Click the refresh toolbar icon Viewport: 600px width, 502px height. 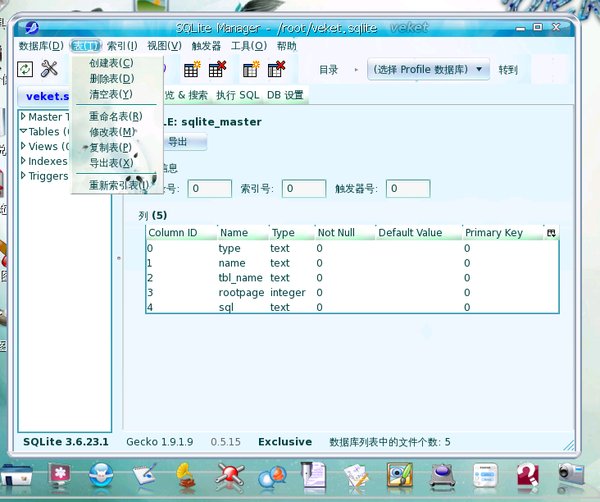click(x=26, y=69)
